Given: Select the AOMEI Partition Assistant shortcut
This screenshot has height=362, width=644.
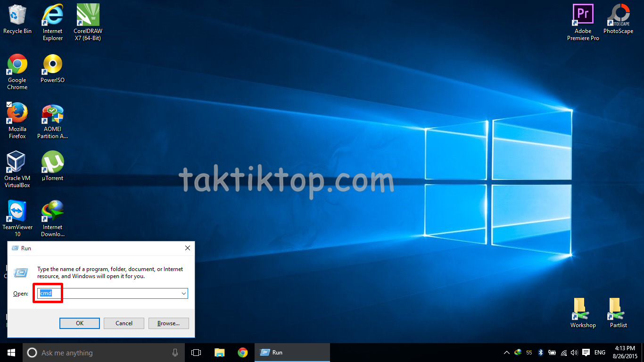Looking at the screenshot, I should click(53, 121).
